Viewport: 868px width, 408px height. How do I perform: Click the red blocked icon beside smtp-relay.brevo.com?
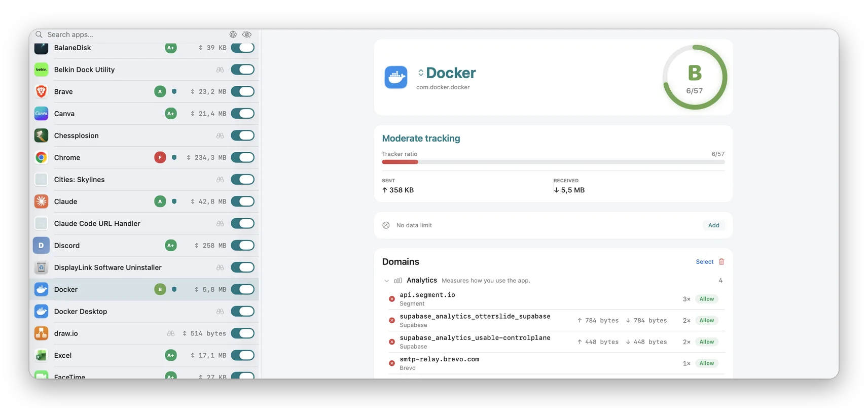click(x=392, y=363)
